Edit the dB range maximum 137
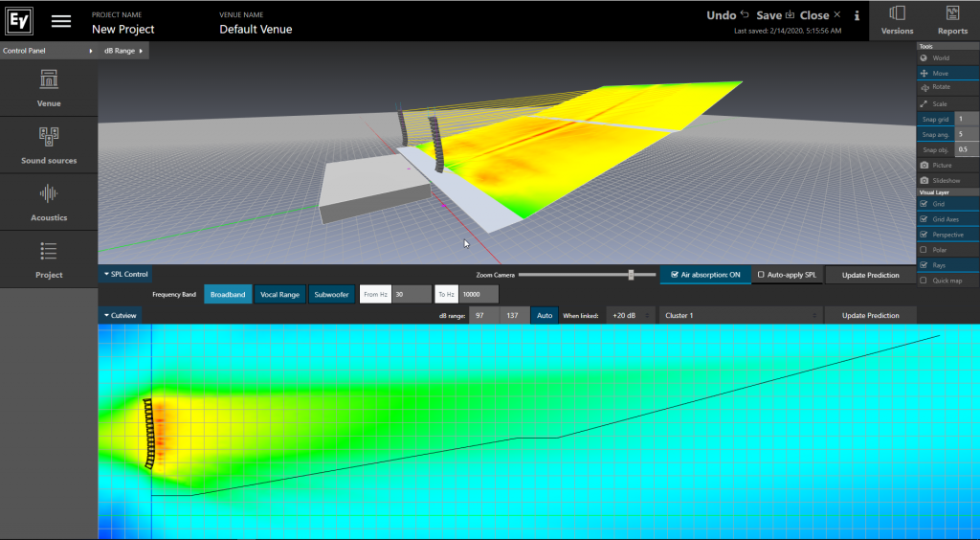Image resolution: width=980 pixels, height=540 pixels. pos(514,316)
